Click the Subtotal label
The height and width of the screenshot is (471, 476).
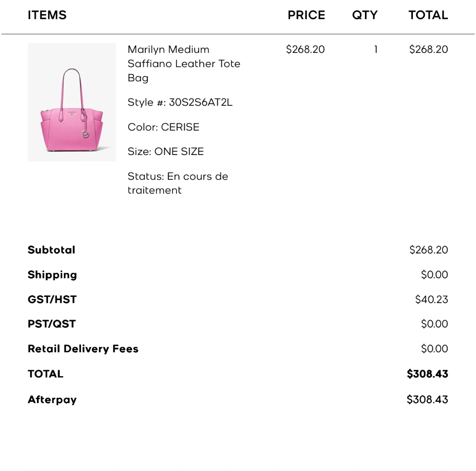point(52,250)
